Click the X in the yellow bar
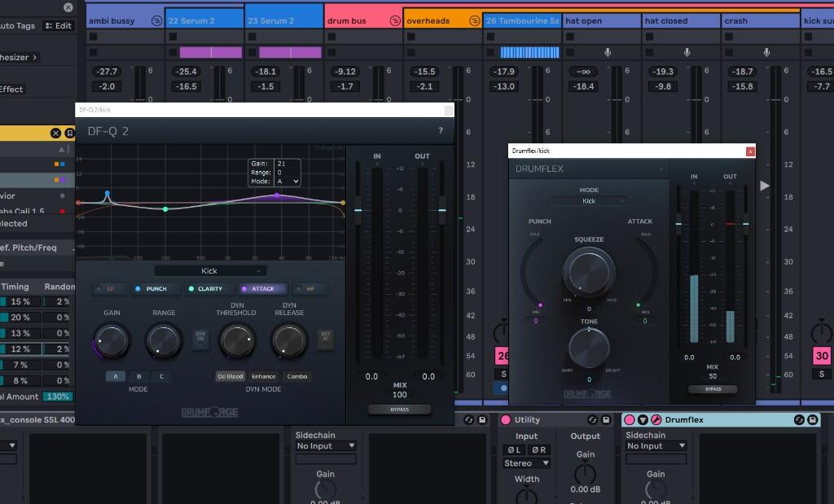This screenshot has width=834, height=504. click(56, 133)
